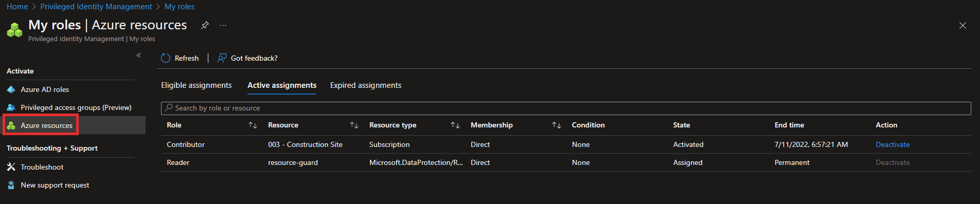Click the resource-guard resource cell
The width and height of the screenshot is (980, 204).
293,162
